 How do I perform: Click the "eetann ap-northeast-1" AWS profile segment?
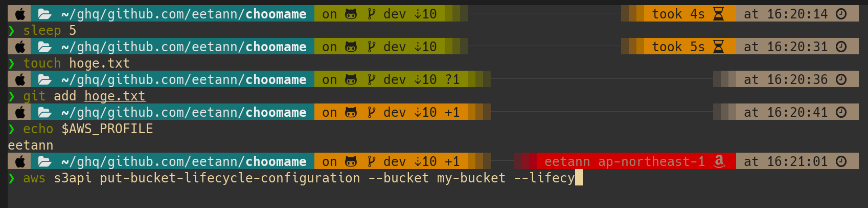[624, 161]
